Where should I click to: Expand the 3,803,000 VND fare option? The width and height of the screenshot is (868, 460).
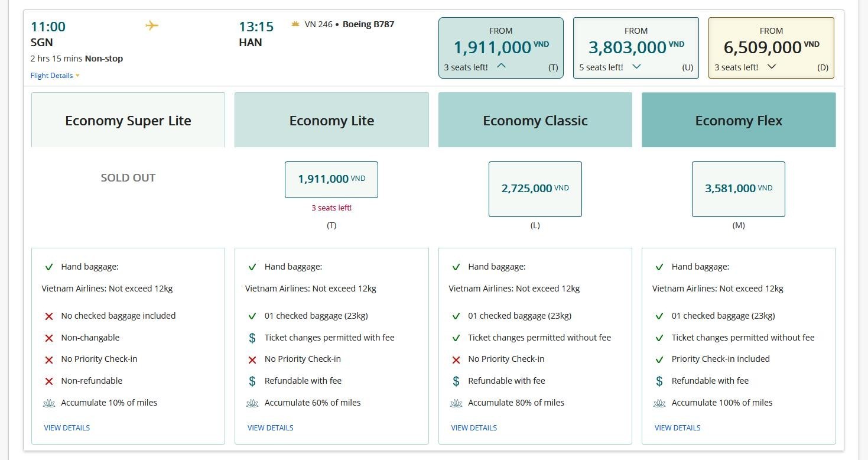(x=636, y=66)
